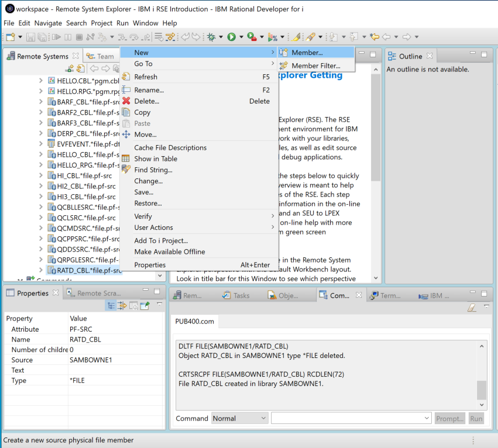The width and height of the screenshot is (498, 448).
Task: Open the Run icon dropdown arrow
Action: (241, 37)
